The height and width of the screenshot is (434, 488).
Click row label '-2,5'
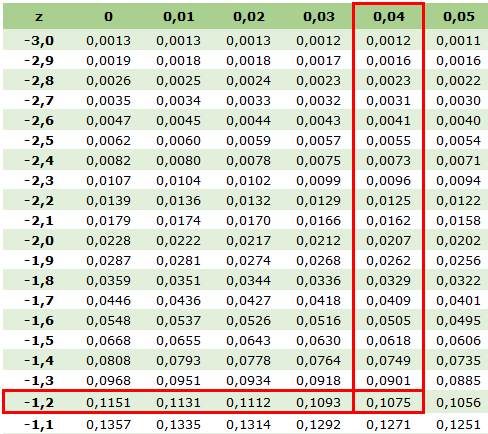[x=39, y=141]
